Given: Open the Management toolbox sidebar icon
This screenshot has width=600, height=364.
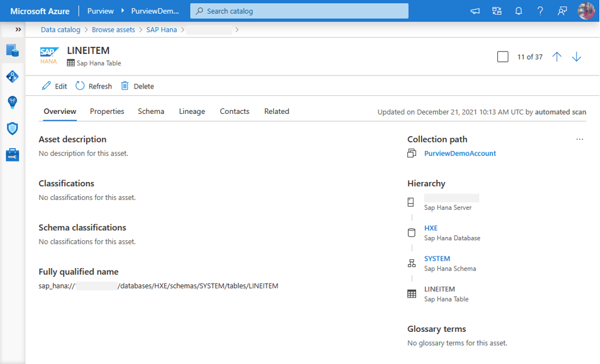Looking at the screenshot, I should pyautogui.click(x=12, y=155).
